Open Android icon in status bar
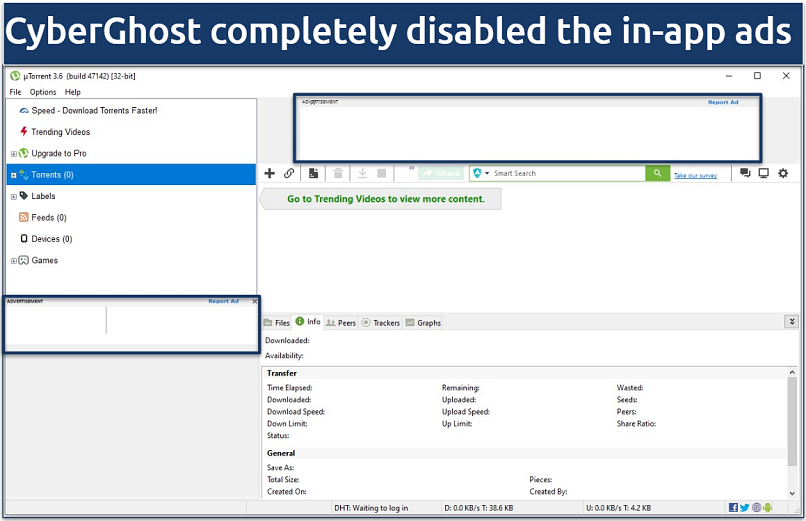This screenshot has width=806, height=521. coord(768,508)
